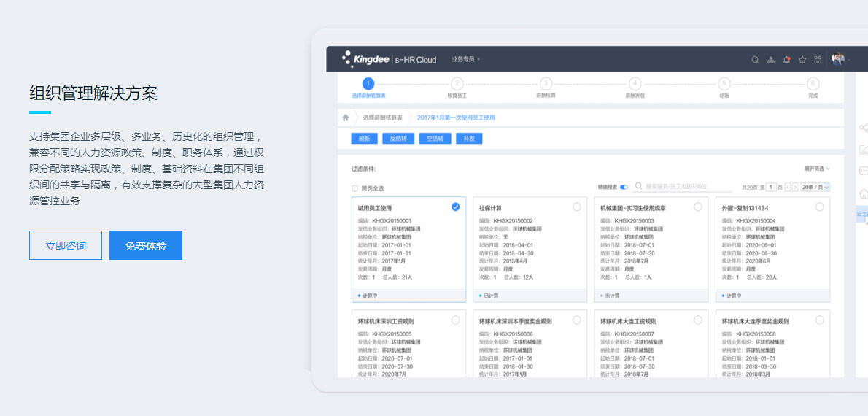Click step 6 circle 完成
The height and width of the screenshot is (416, 868).
pyautogui.click(x=813, y=84)
